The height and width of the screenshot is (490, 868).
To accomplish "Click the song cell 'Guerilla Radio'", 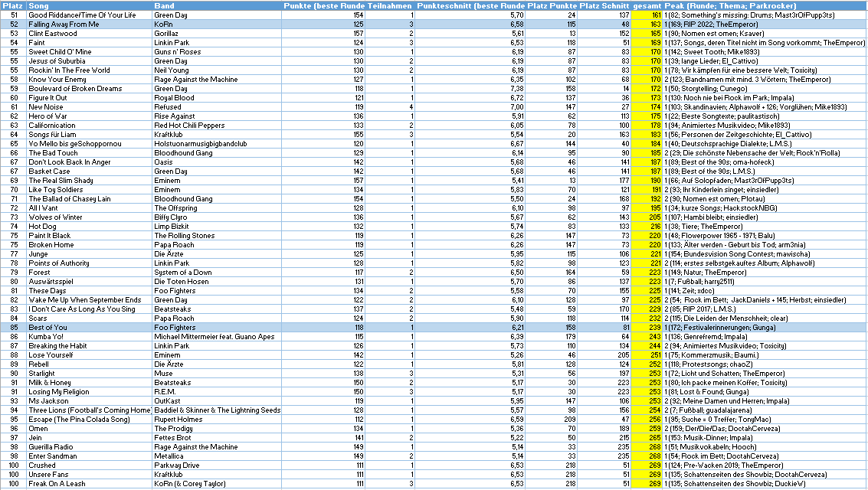I will 89,447.
